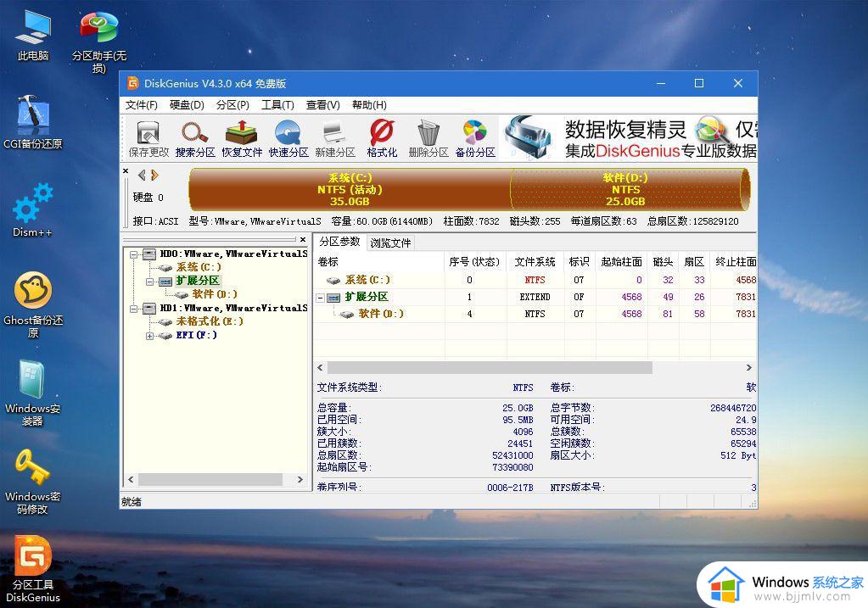Collapse the 扩展分区 tree node
Viewport: 868px width, 608px height.
tap(149, 282)
